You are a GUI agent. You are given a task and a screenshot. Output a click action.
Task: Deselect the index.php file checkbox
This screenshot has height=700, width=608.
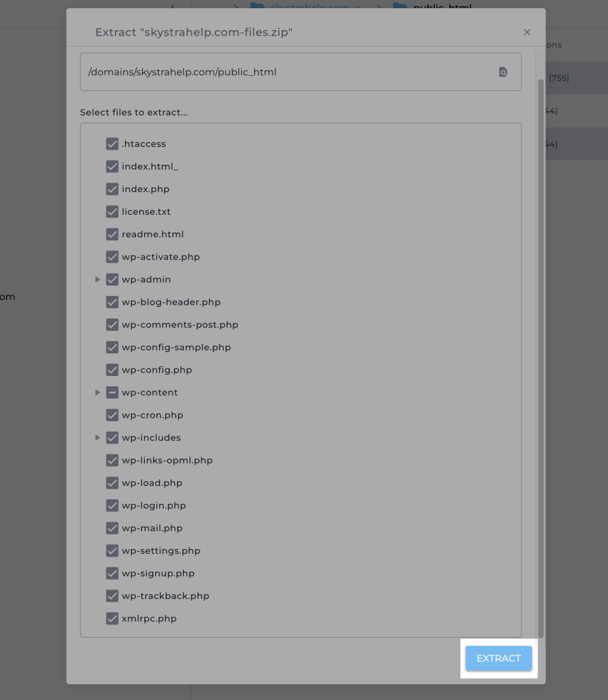click(x=113, y=189)
